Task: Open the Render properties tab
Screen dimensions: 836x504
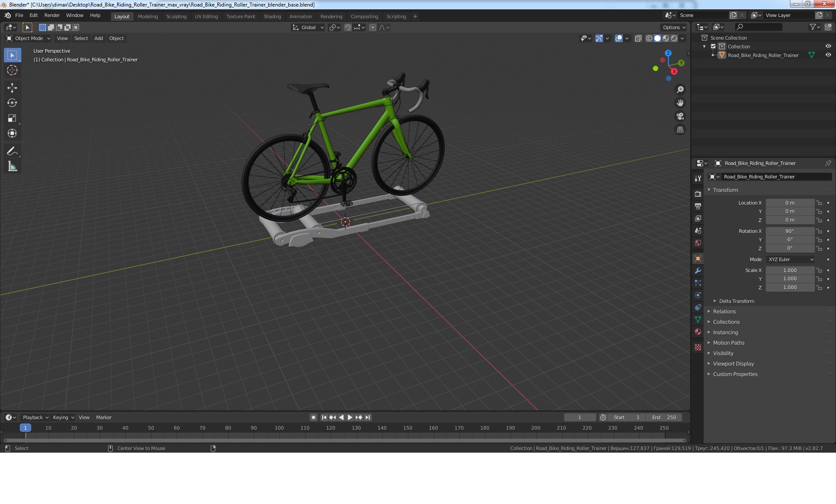Action: 698,194
